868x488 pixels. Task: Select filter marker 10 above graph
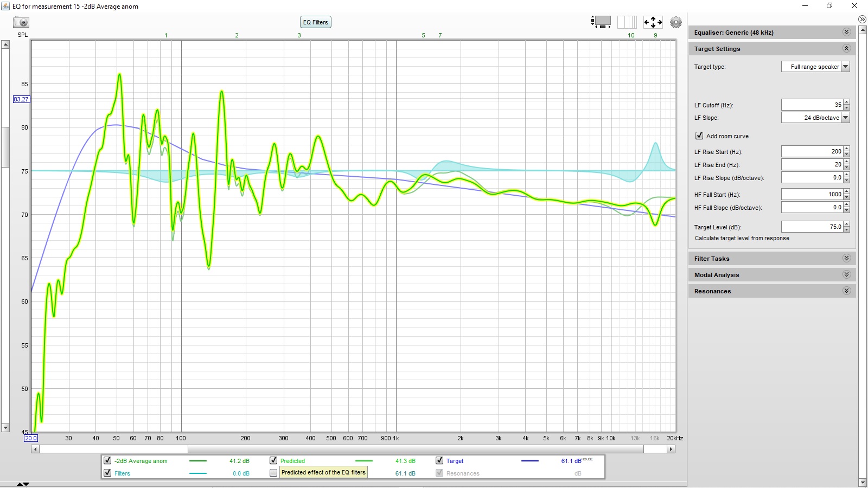tap(631, 35)
